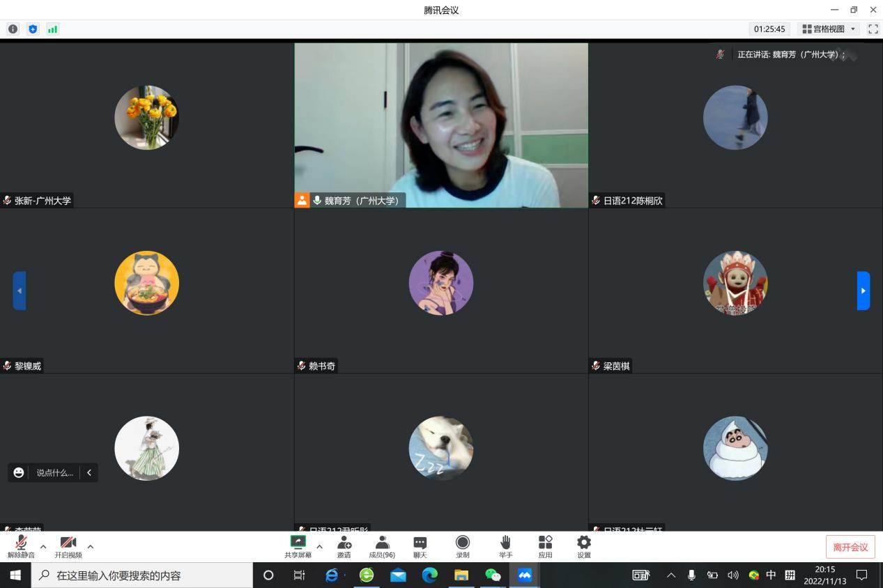Click the 共享屏幕 share screen button
883x588 pixels.
(x=298, y=547)
